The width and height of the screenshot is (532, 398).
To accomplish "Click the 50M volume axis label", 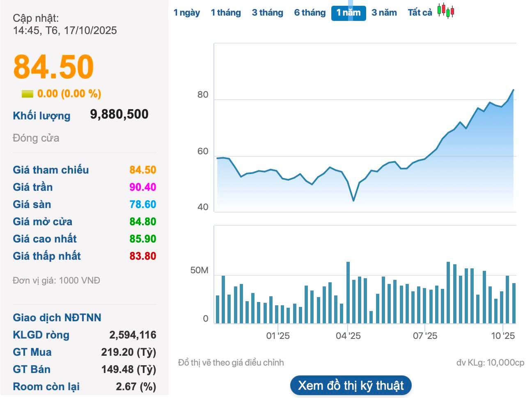I will coord(199,270).
